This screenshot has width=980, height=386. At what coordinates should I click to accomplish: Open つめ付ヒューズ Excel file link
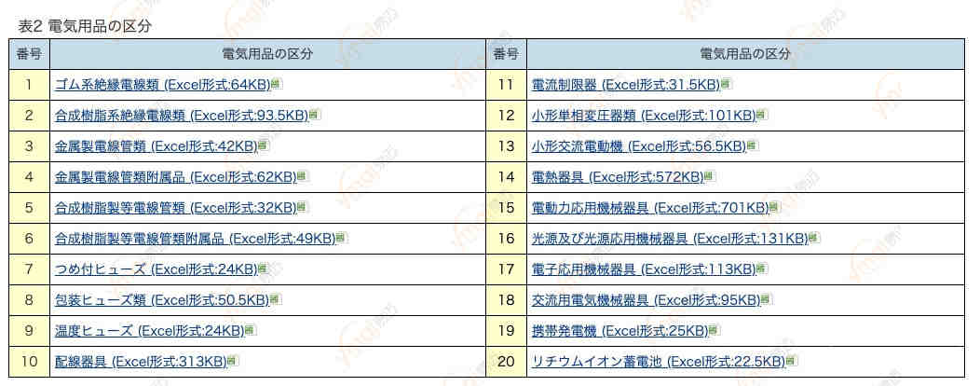click(157, 269)
